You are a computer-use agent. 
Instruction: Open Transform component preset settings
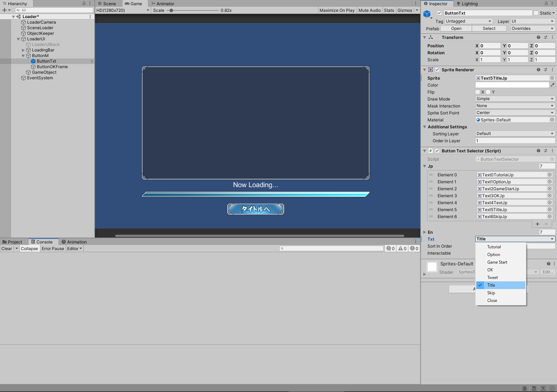click(546, 37)
